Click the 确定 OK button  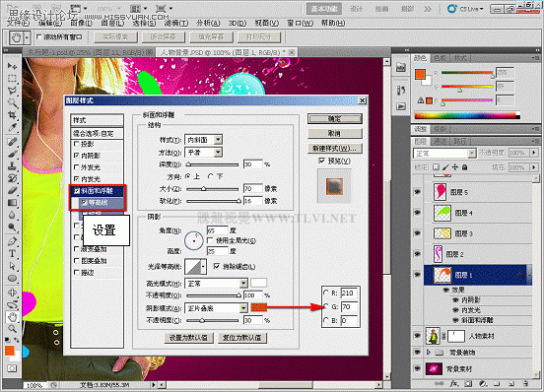[335, 119]
